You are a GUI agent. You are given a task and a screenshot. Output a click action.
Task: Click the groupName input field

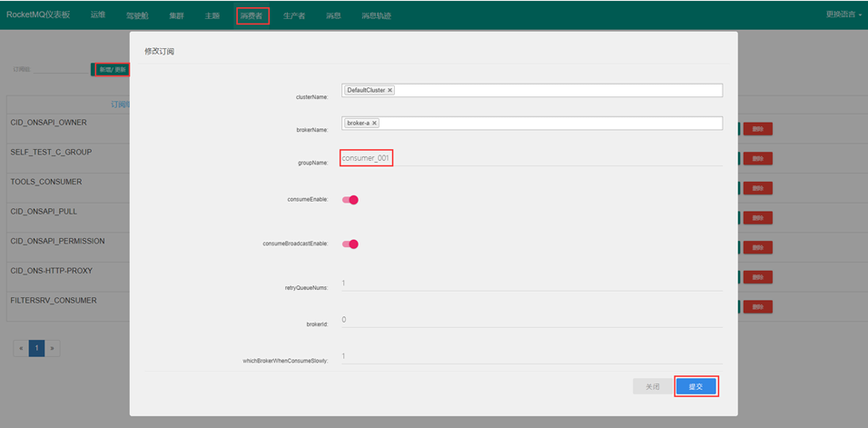532,158
